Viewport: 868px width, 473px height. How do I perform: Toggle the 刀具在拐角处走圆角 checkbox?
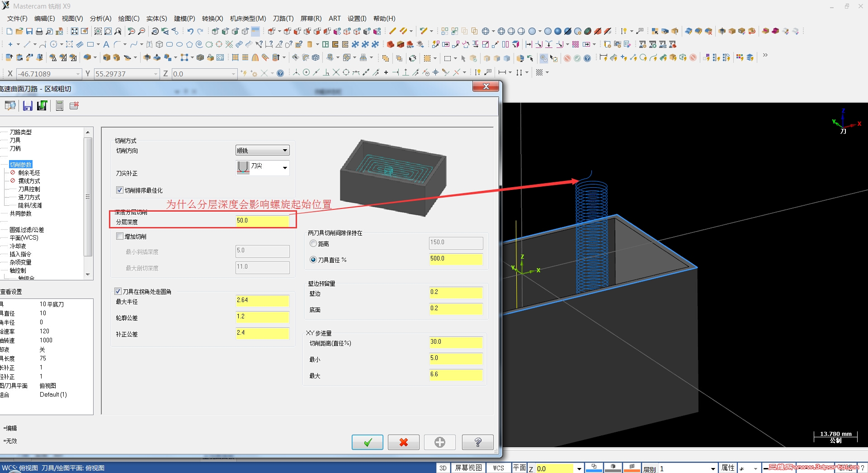coord(118,291)
